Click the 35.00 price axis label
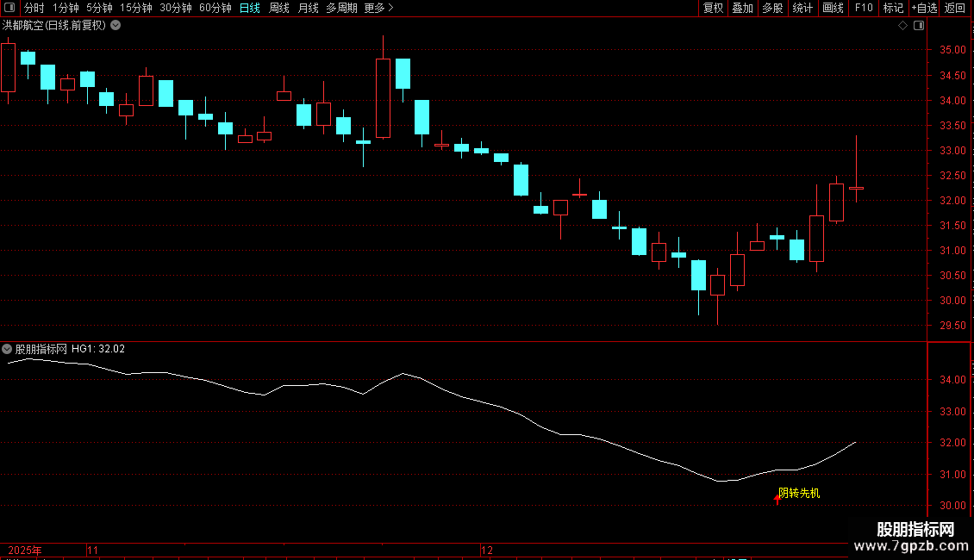Viewport: 974px width, 560px height. [x=952, y=50]
